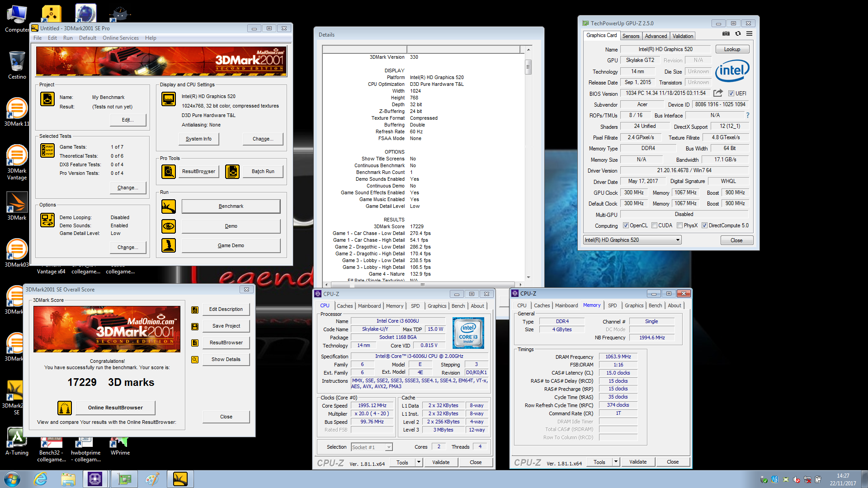Click the Windows Explorer folder taskbar icon

tap(68, 479)
